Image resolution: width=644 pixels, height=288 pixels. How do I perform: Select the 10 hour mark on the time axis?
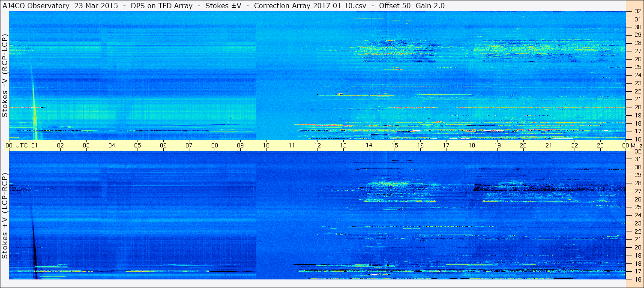pos(266,145)
